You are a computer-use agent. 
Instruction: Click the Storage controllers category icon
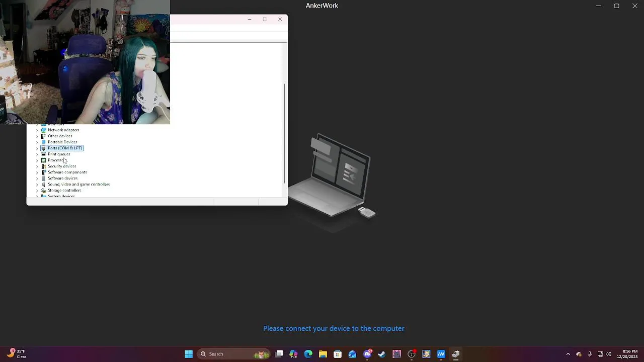click(44, 190)
